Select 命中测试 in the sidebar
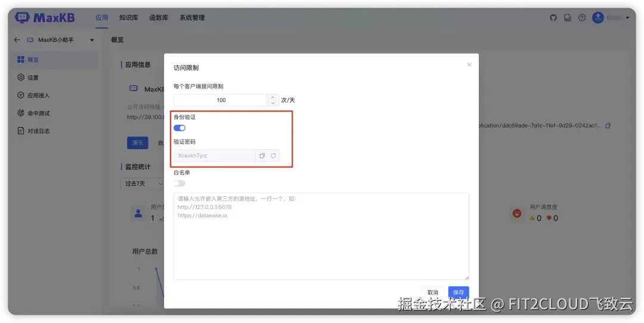Screen dimensions: 644x323 pyautogui.click(x=55, y=113)
